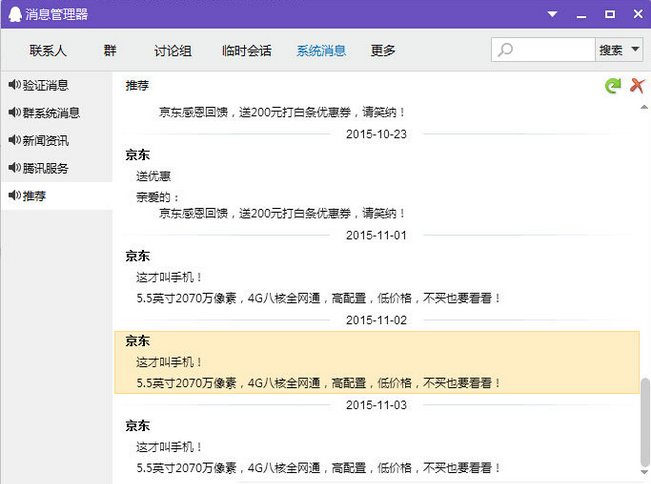
Task: Select 推荐 text in the sidebar
Action: 34,196
